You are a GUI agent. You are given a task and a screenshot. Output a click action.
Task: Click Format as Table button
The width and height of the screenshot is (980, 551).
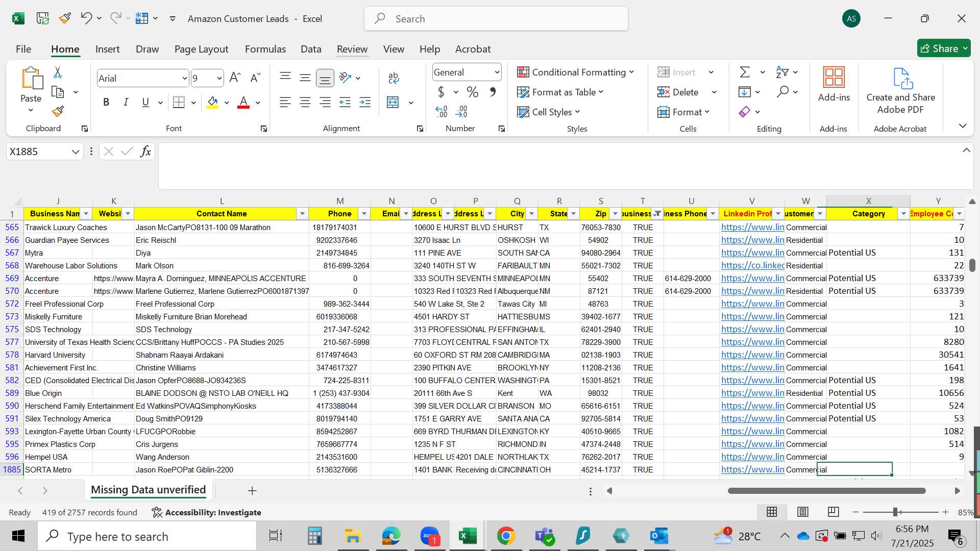[x=560, y=92]
